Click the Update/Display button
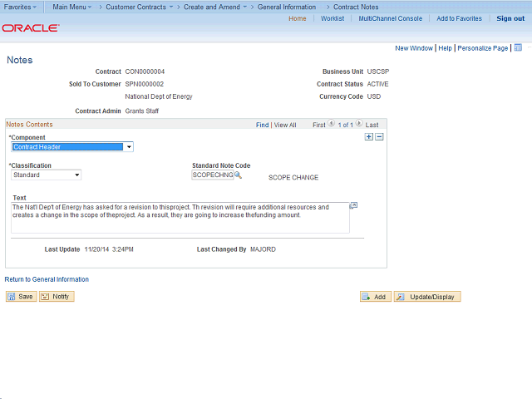The image size is (532, 399). (x=427, y=297)
